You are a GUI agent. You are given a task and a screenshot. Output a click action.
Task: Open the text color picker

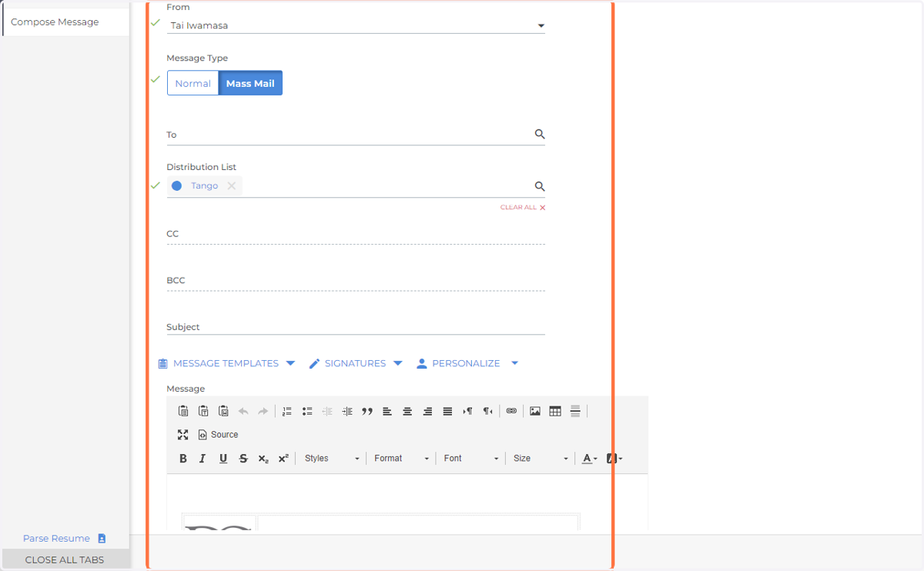pyautogui.click(x=590, y=459)
